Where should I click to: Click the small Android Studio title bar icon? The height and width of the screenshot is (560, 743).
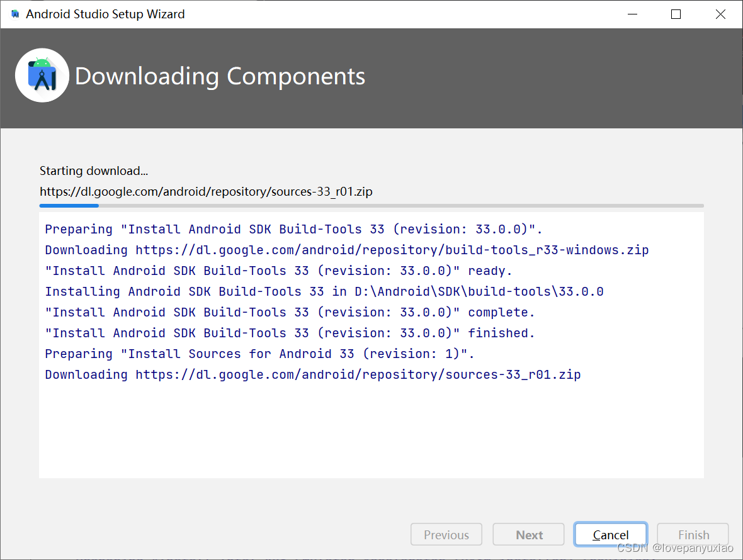15,14
